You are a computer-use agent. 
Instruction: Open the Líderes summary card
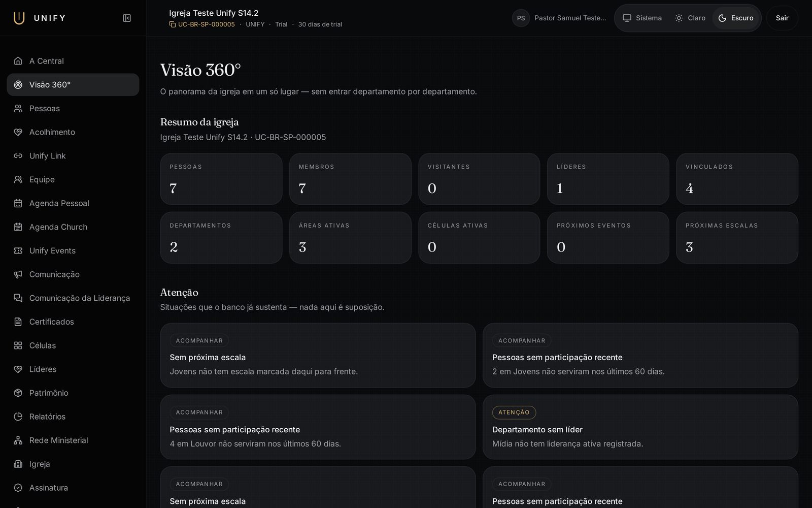(x=608, y=179)
